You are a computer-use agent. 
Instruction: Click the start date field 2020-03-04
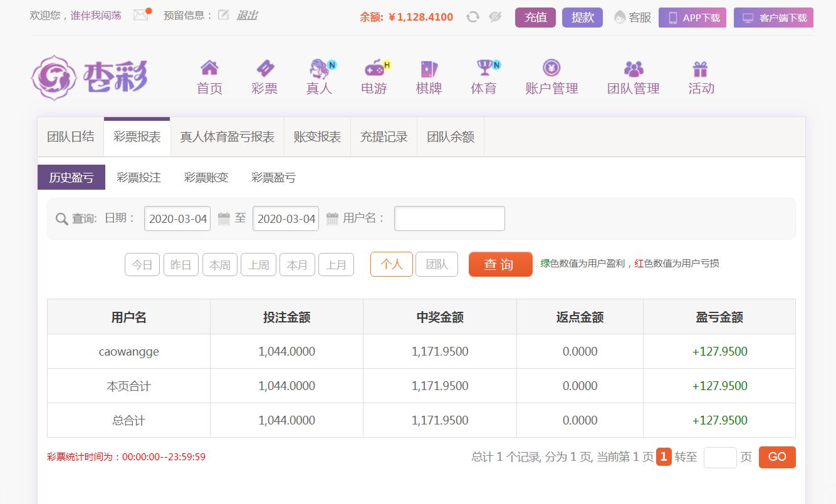pos(177,219)
